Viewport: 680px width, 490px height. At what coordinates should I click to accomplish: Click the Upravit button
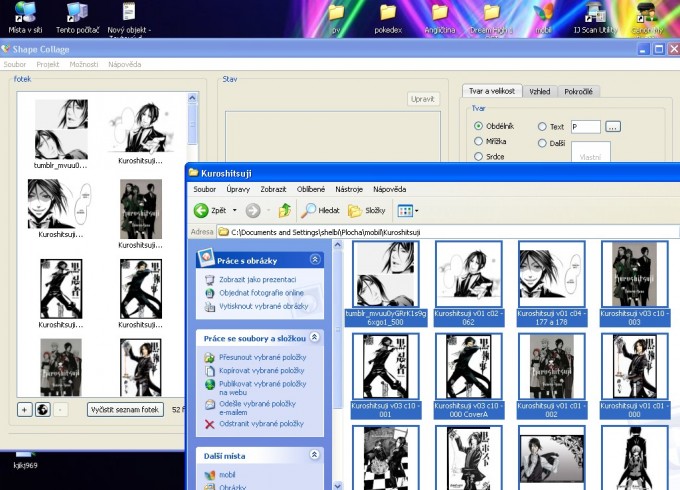pyautogui.click(x=423, y=99)
